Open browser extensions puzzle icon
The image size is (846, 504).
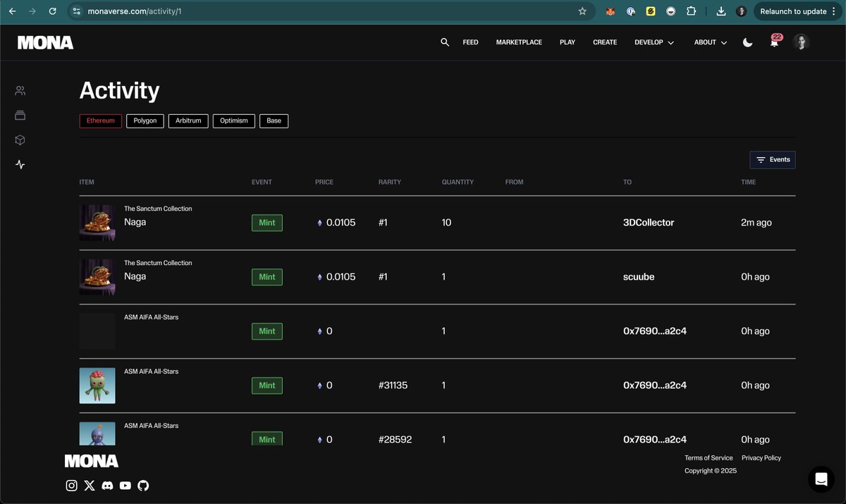pyautogui.click(x=691, y=11)
